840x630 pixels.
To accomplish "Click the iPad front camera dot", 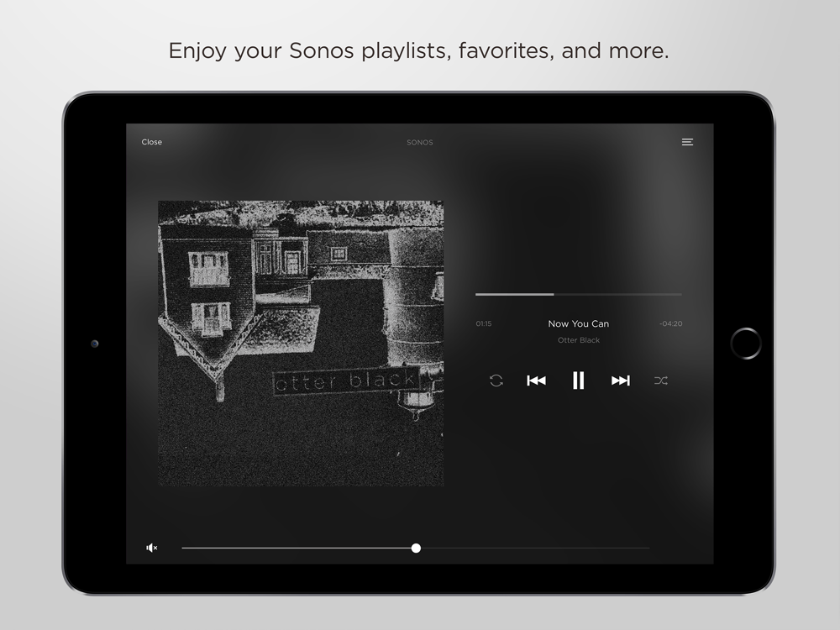I will click(95, 344).
